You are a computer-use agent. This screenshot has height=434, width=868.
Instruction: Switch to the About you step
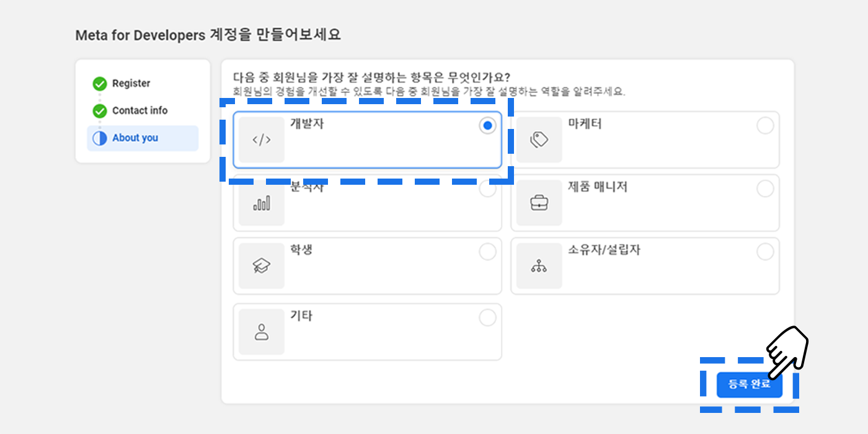(135, 138)
